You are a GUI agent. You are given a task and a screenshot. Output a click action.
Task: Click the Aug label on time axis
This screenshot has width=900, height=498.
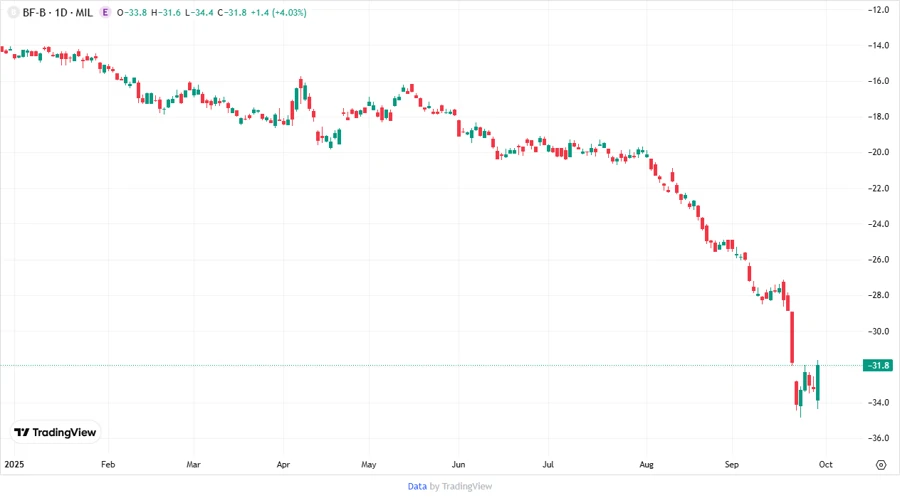[646, 464]
